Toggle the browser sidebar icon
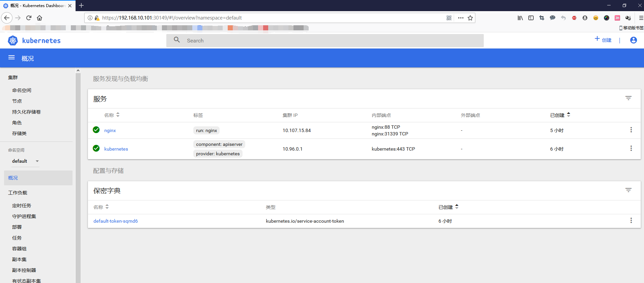This screenshot has height=283, width=644. [531, 18]
